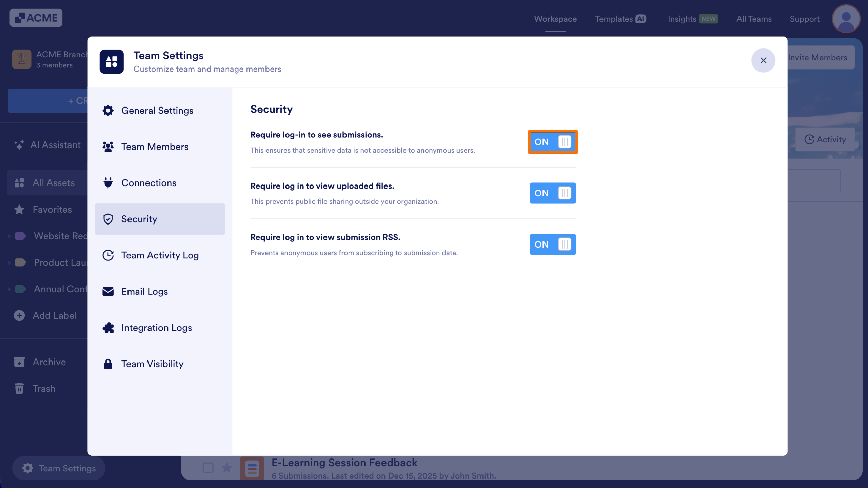Click the Invite Members button
This screenshot has width=868, height=488.
[821, 58]
